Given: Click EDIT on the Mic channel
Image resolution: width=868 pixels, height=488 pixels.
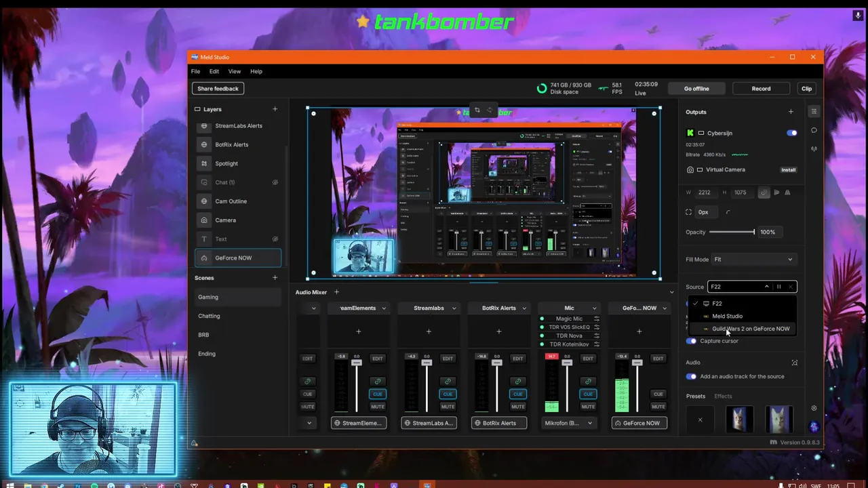Looking at the screenshot, I should point(588,359).
